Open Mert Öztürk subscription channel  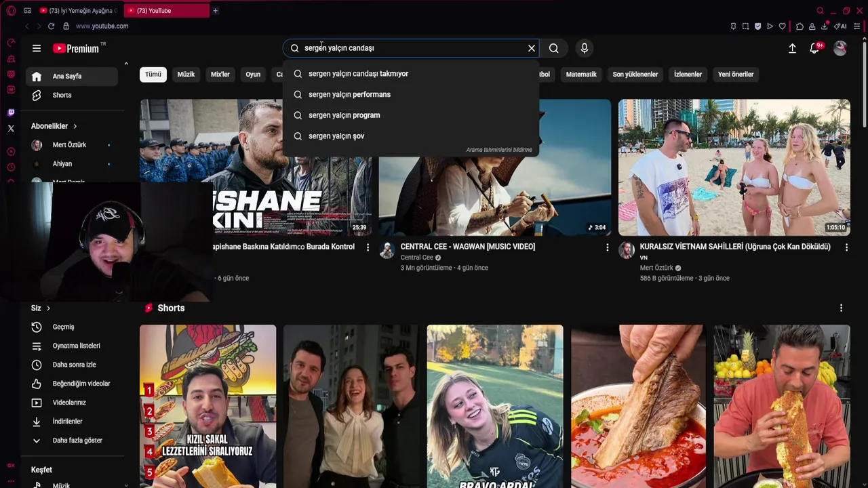click(72, 145)
